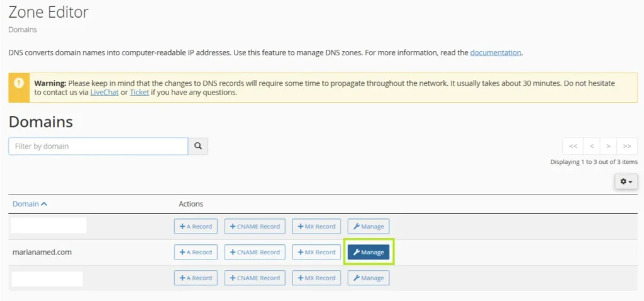Open the documentation link
Screen dimensions: 644x301
coord(496,53)
